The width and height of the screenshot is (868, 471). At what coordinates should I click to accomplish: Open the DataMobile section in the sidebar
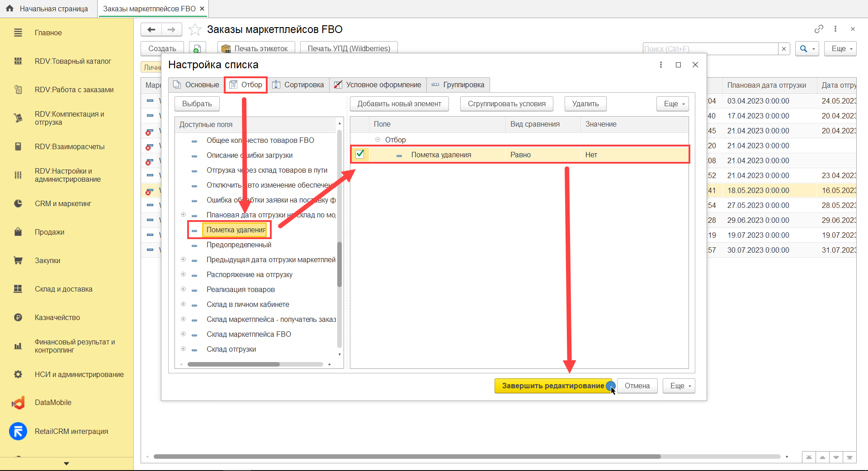53,402
